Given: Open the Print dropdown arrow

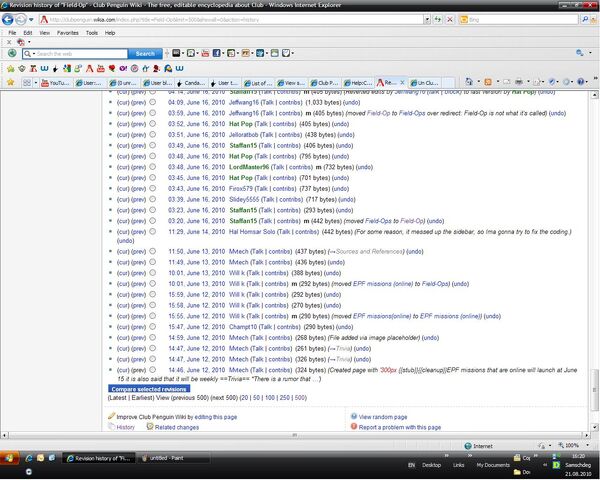Looking at the screenshot, I should point(528,82).
